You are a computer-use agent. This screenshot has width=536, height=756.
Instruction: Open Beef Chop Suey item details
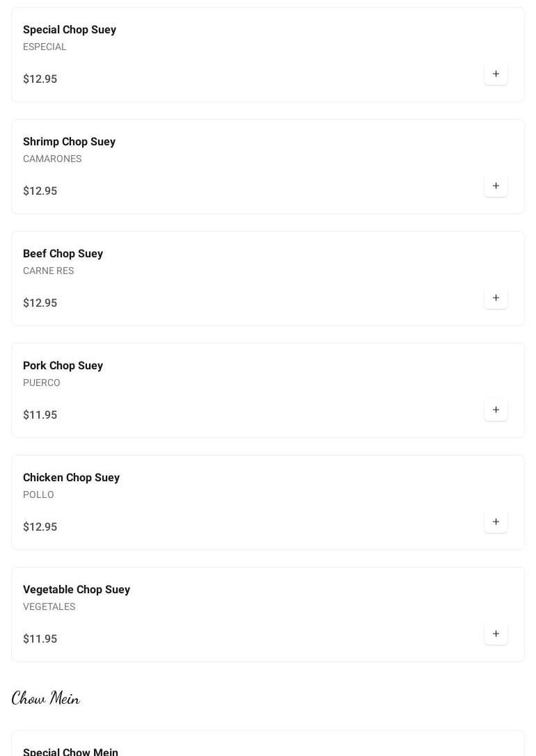tap(63, 254)
